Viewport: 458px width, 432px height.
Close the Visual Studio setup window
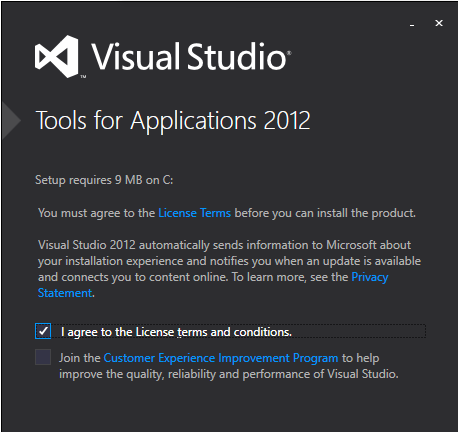(x=439, y=23)
